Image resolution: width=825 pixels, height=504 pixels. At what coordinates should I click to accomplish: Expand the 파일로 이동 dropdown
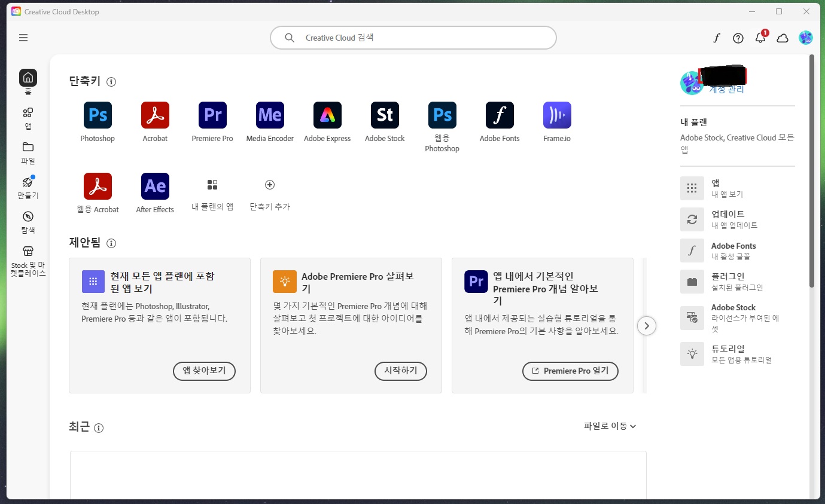[610, 426]
